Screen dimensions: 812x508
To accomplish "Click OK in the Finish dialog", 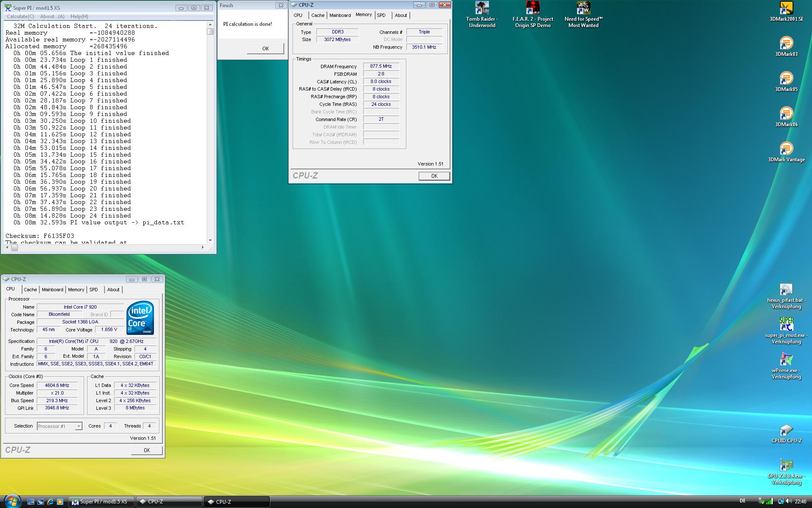I will pyautogui.click(x=266, y=48).
